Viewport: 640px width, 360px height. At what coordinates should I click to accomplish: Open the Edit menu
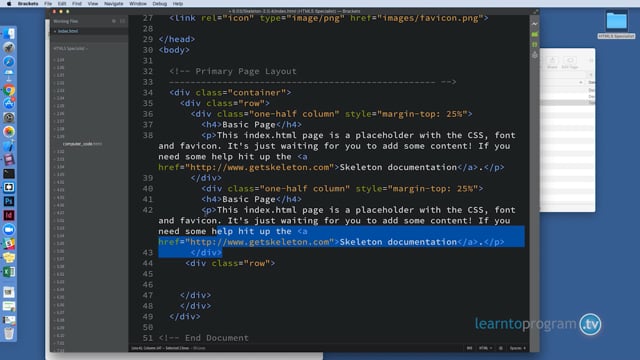click(62, 4)
